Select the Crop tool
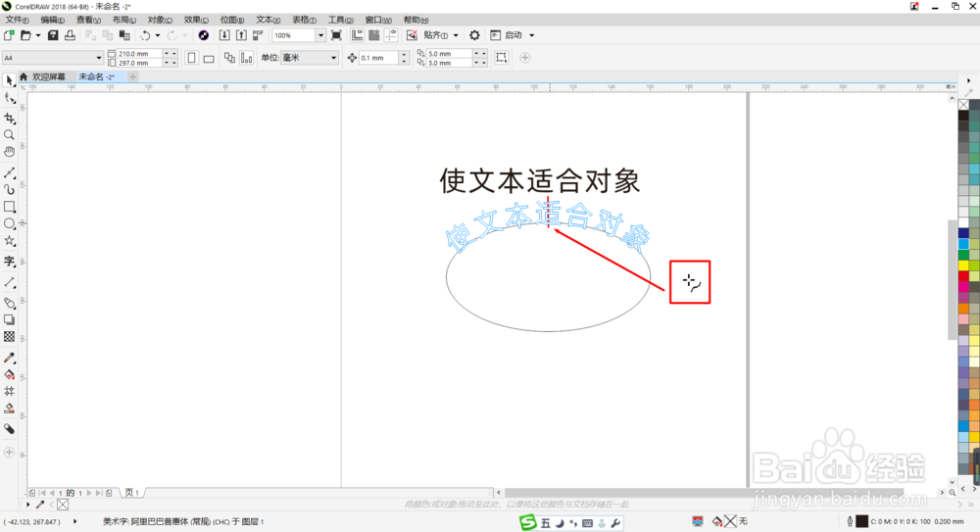980x532 pixels. tap(9, 119)
